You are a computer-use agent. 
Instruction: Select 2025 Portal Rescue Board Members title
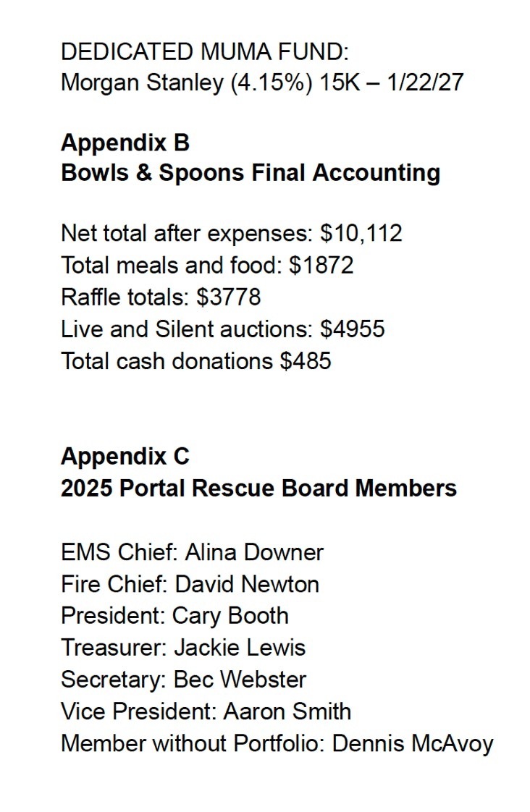pyautogui.click(x=259, y=489)
